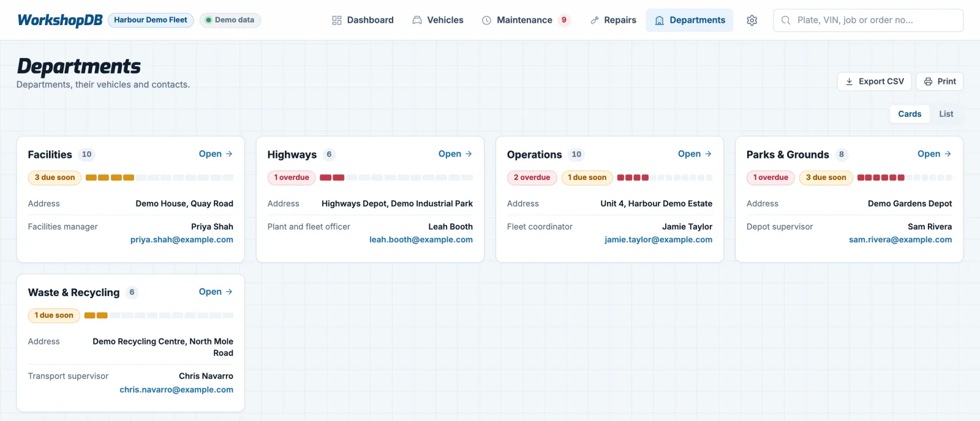Email priya.shah@example.com
The height and width of the screenshot is (421, 980).
coord(182,240)
